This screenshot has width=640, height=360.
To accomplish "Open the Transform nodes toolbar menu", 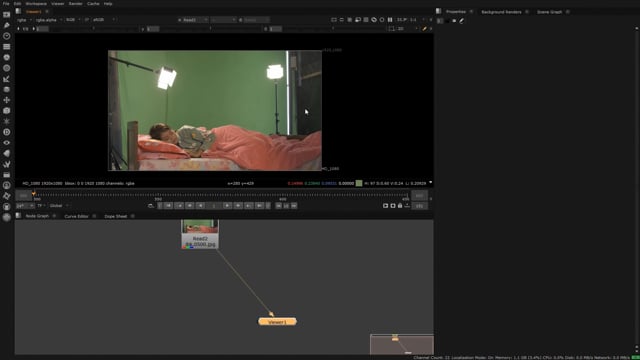I will (7, 100).
